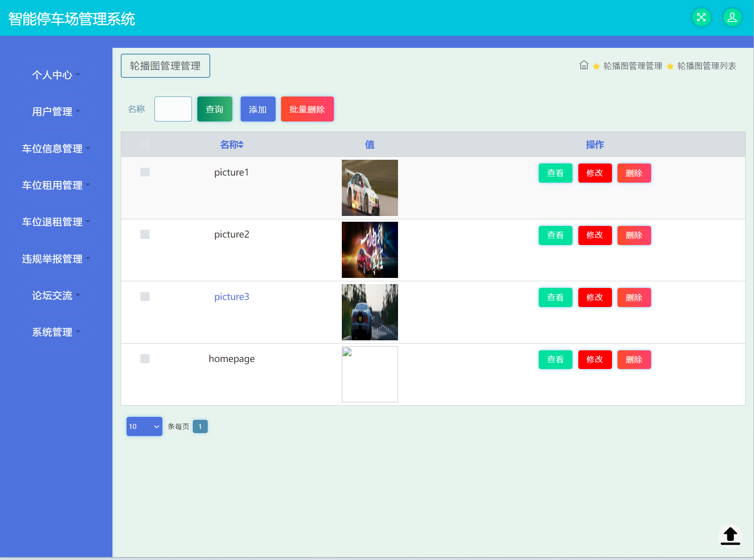
Task: Expand the 个人中心 sidebar menu
Action: [x=56, y=75]
